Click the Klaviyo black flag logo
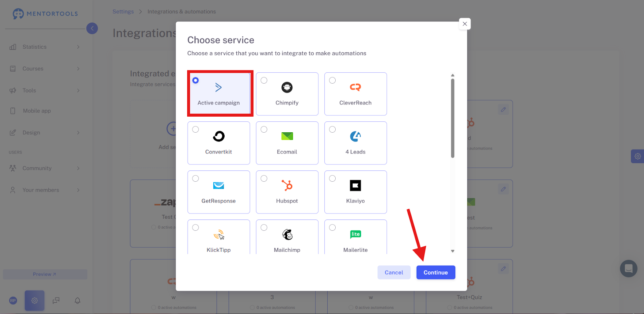Image resolution: width=644 pixels, height=314 pixels. tap(355, 185)
